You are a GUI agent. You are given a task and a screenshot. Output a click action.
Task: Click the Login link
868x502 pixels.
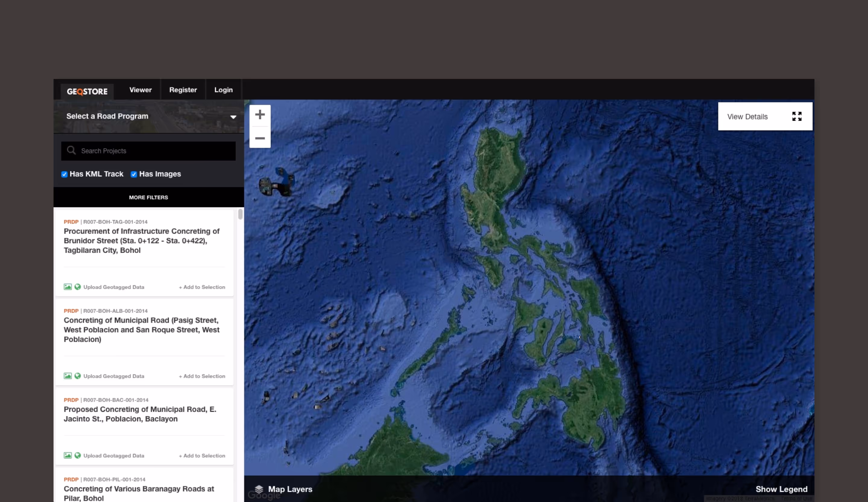[223, 90]
